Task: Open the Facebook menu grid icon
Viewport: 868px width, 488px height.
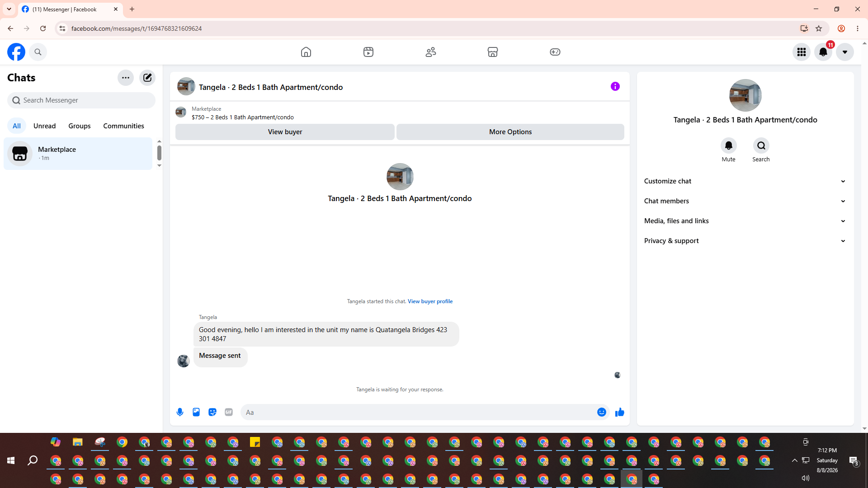Action: pyautogui.click(x=802, y=52)
